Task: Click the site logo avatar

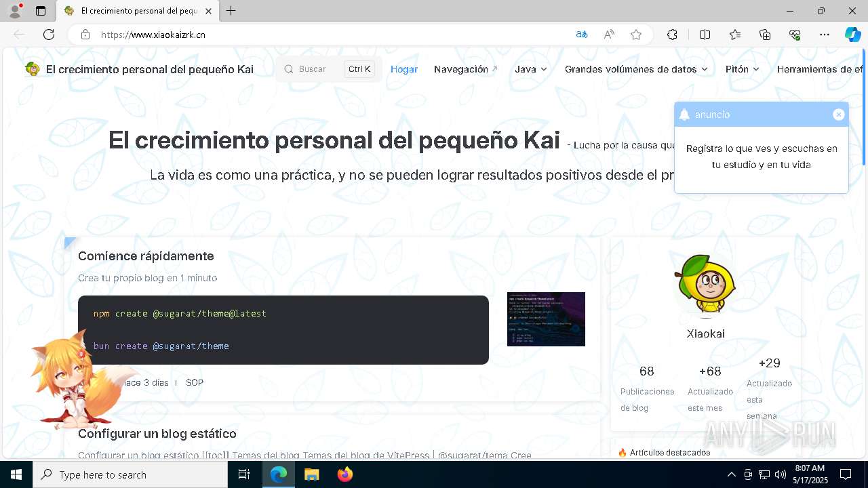Action: coord(33,68)
